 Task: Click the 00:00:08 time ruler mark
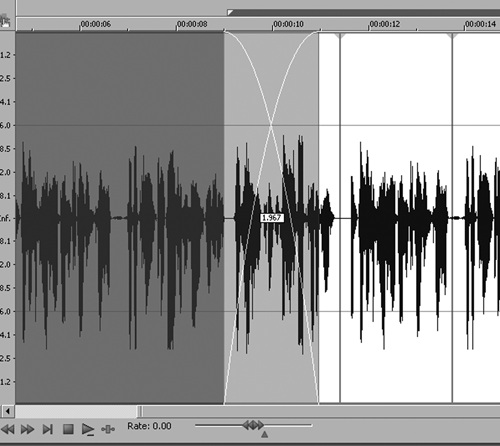click(x=192, y=24)
